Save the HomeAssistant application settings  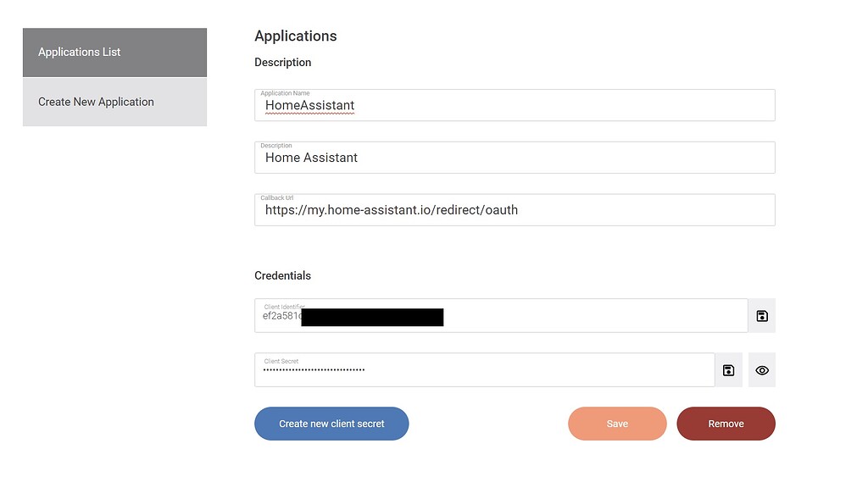[617, 423]
